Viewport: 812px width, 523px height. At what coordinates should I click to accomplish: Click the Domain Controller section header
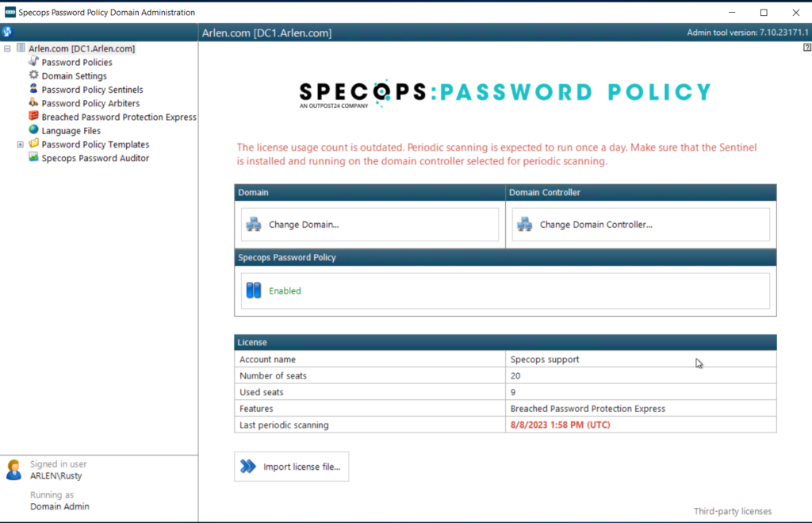tap(641, 192)
